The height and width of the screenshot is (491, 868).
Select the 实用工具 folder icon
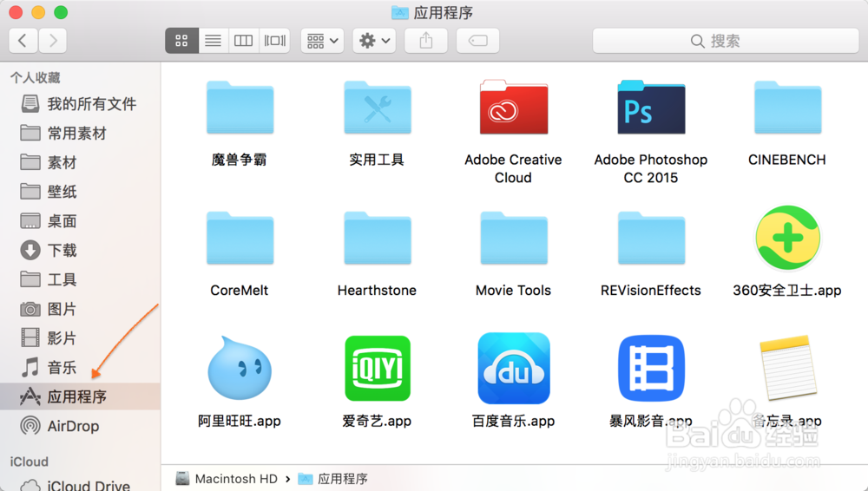[x=377, y=108]
